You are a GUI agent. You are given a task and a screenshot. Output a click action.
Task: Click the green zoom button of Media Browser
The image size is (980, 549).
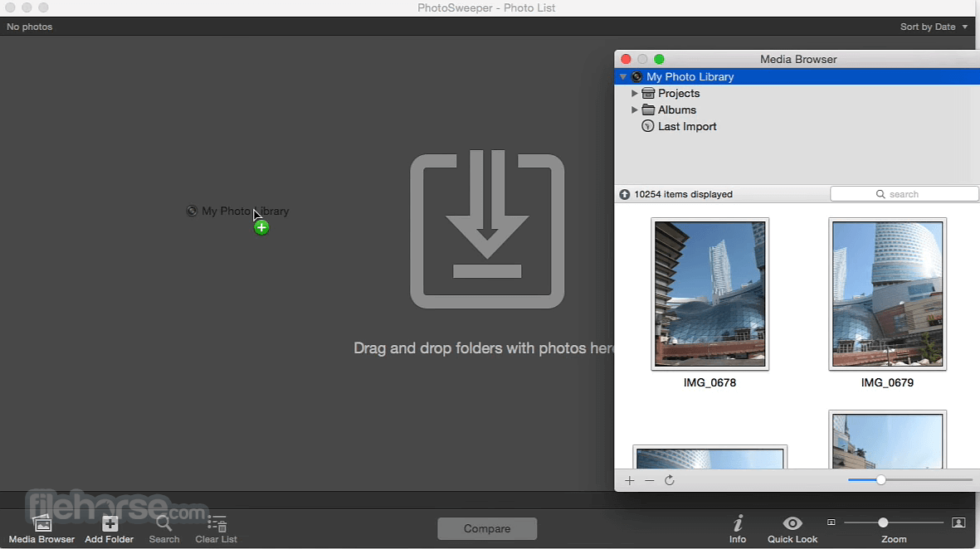tap(659, 60)
